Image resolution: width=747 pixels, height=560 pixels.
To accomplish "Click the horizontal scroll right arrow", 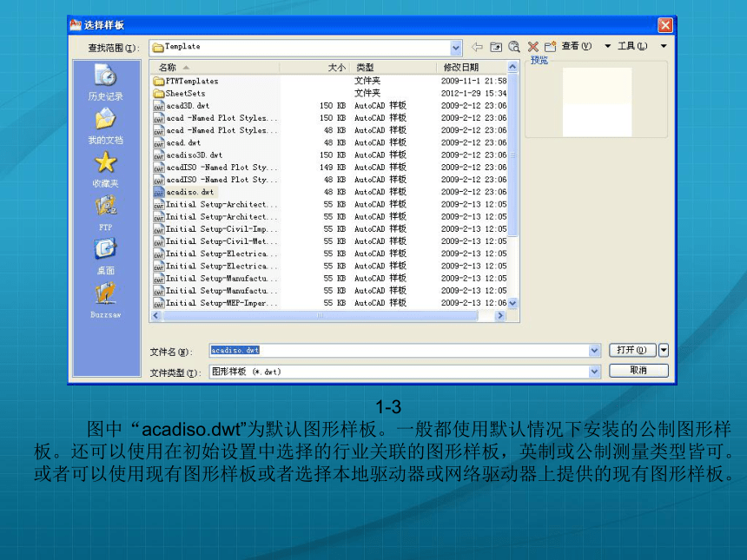I will (499, 315).
